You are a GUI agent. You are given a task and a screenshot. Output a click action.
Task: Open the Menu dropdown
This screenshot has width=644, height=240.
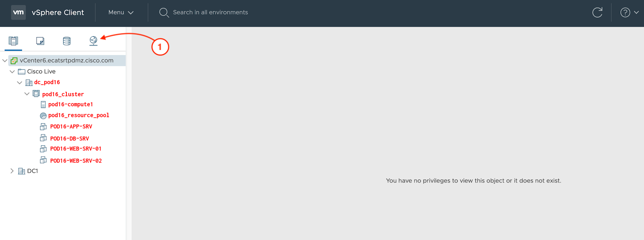121,12
